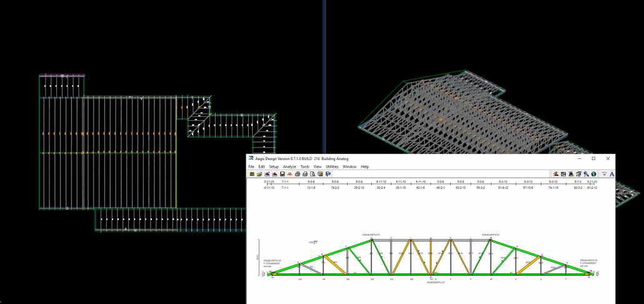Open the Utilities menu

click(332, 166)
